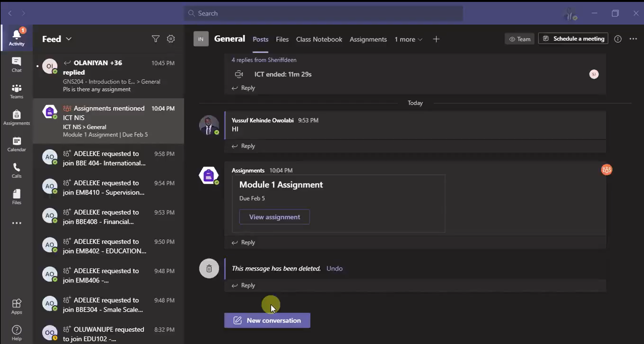
Task: Click the orange mention icon on assignment post
Action: click(x=606, y=170)
